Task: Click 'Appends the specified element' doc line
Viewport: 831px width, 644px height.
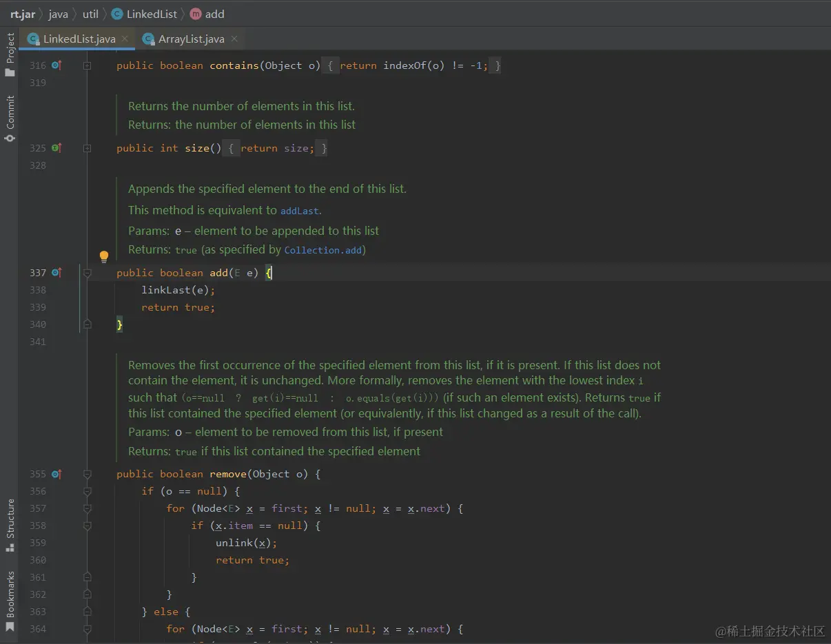Action: (267, 189)
